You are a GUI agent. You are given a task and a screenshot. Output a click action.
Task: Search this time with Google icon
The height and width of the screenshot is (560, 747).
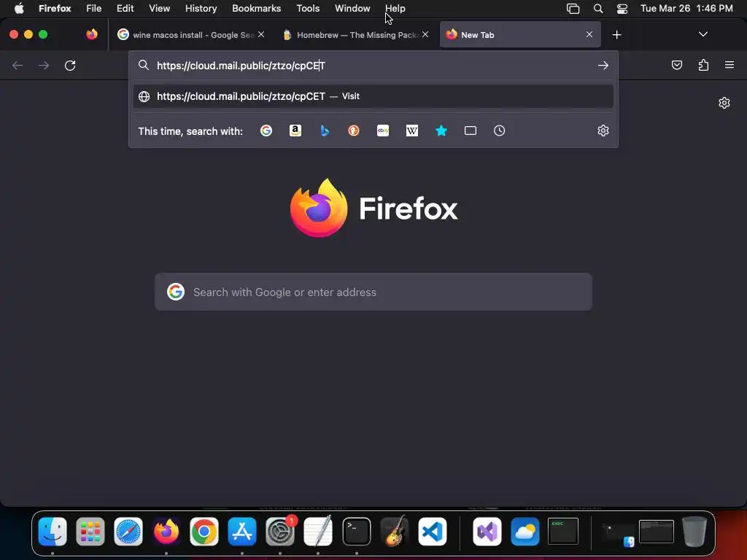click(x=266, y=131)
